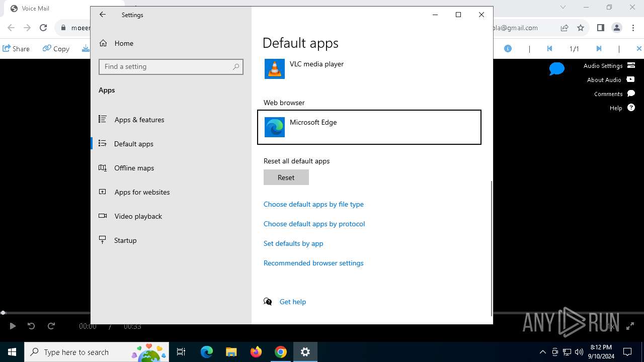Image resolution: width=644 pixels, height=362 pixels.
Task: Open Help in the player
Action: (x=622, y=108)
